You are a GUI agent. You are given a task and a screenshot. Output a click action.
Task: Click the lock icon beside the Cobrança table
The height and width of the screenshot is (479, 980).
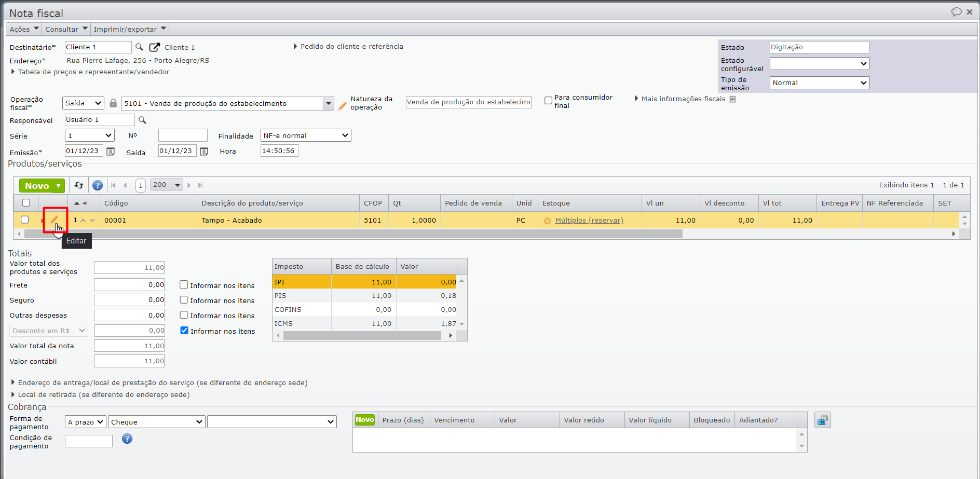822,420
